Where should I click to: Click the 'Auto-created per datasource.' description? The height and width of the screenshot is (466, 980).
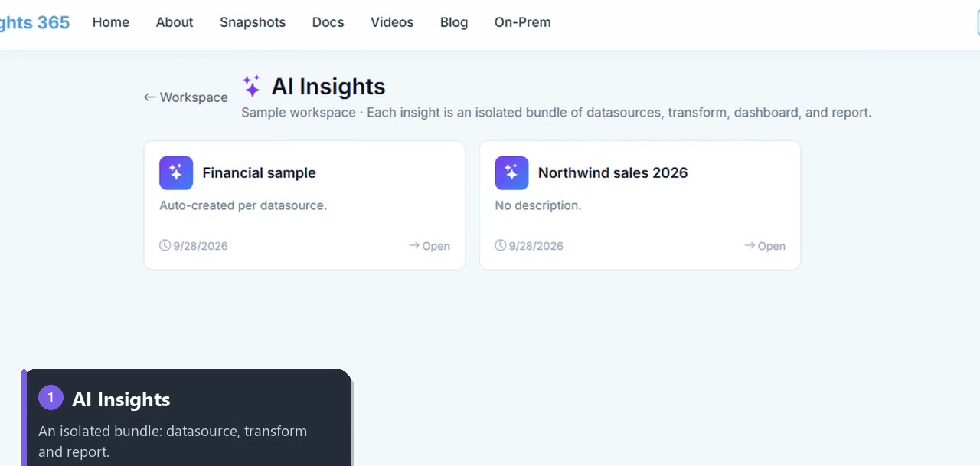point(243,205)
